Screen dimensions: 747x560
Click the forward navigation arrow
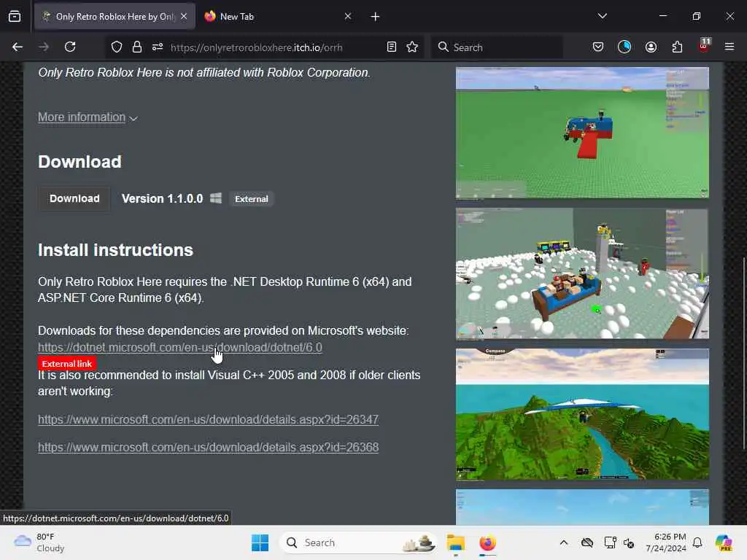click(44, 47)
